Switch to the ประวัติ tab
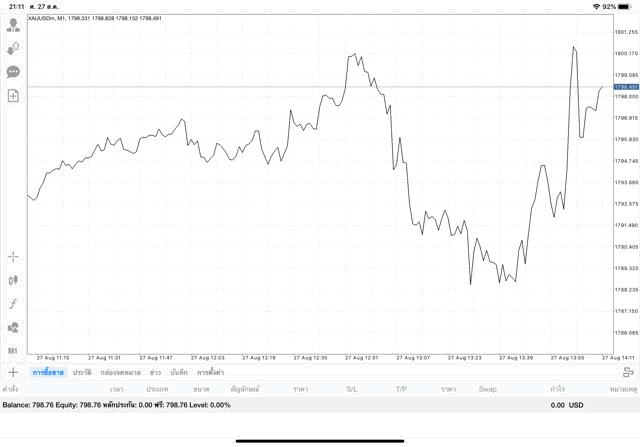 tap(83, 372)
